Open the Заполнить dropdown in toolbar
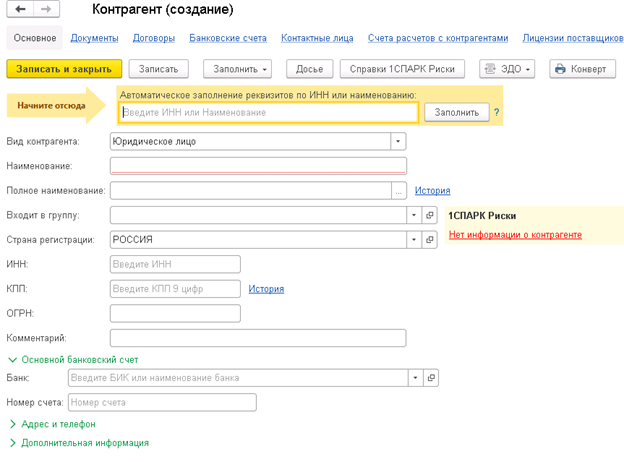Viewport: 624px width, 462px height. (x=238, y=69)
